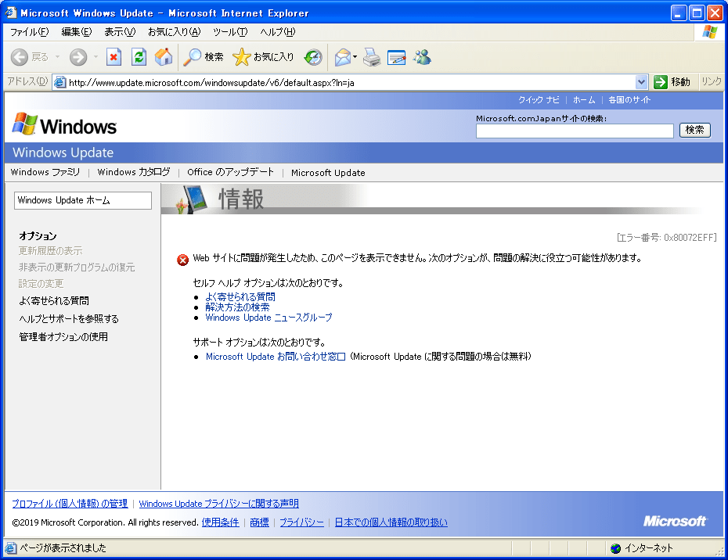Close the Internet Explorer window

click(715, 13)
